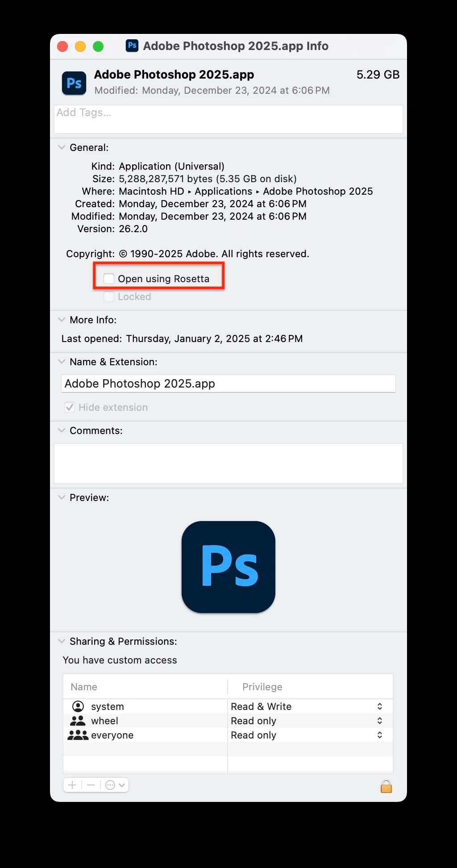Screen dimensions: 457x868
Task: Click the large Photoshop preview icon
Action: 228,567
